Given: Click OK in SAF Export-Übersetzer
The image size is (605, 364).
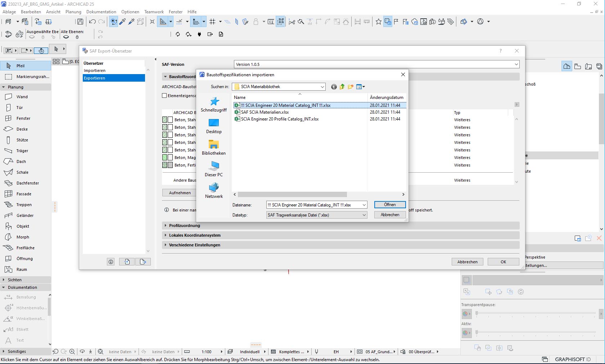Looking at the screenshot, I should (503, 262).
